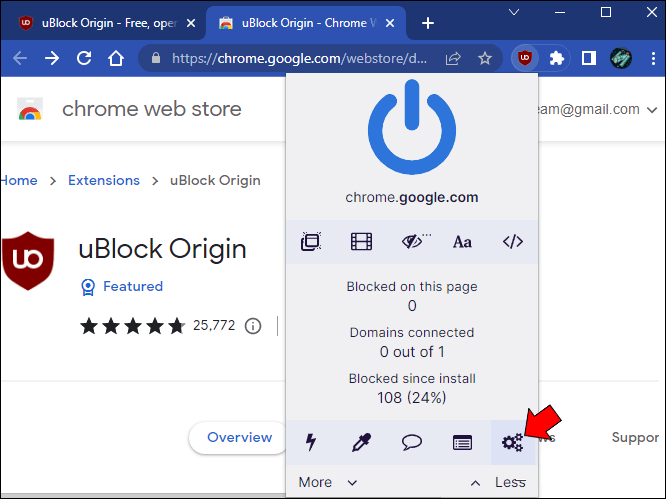Toggle JavaScript disabling code icon
The width and height of the screenshot is (666, 499).
click(513, 242)
